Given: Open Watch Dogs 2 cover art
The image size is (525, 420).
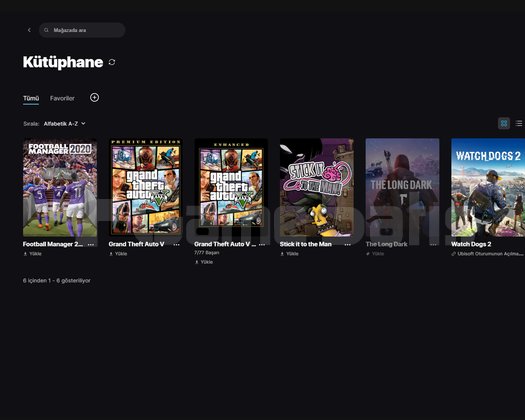Looking at the screenshot, I should (x=488, y=188).
